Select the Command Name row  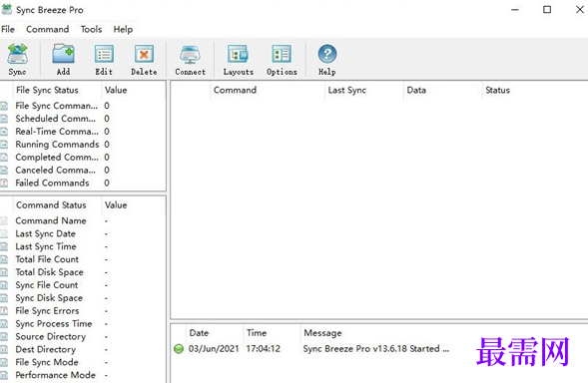tap(83, 221)
